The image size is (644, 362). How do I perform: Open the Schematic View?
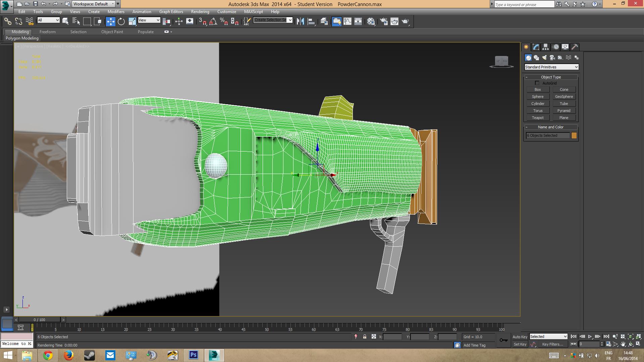358,21
